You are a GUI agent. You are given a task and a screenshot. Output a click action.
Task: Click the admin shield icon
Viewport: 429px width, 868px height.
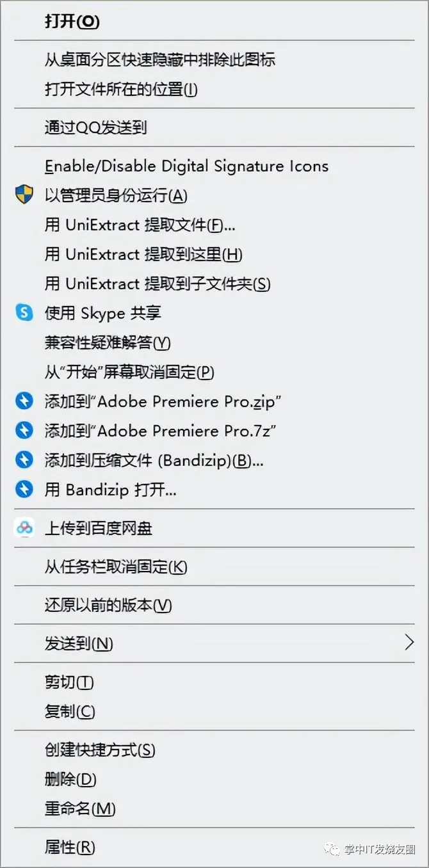coord(24,195)
